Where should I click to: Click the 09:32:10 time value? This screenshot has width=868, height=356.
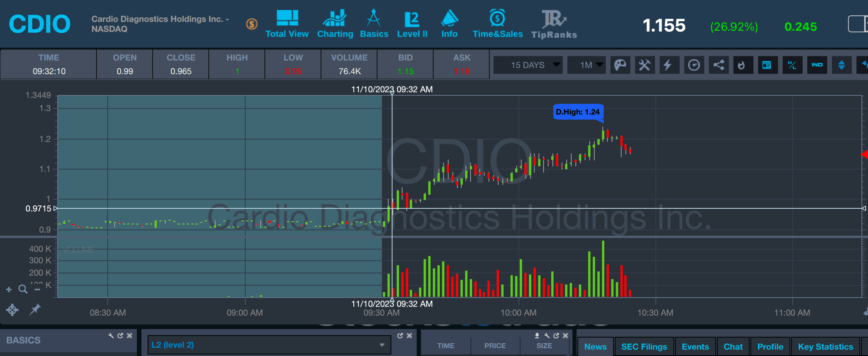tap(49, 71)
